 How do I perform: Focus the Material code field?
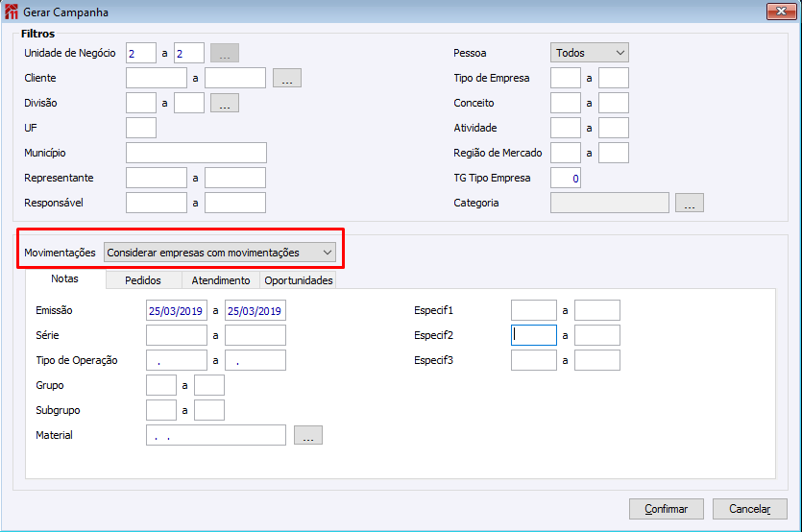(216, 435)
